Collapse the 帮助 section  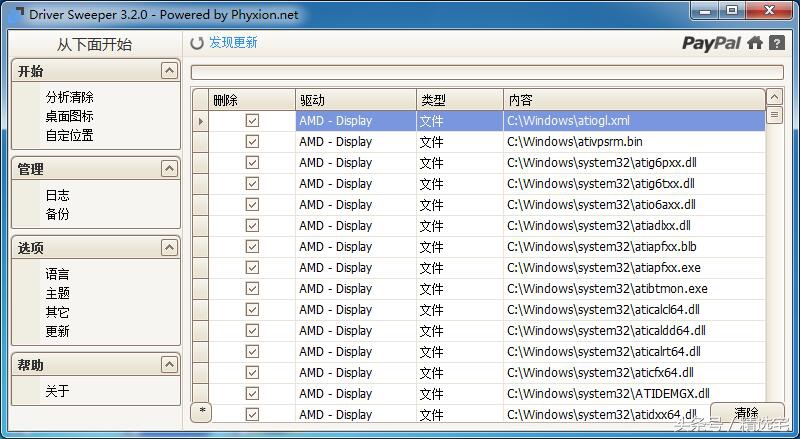click(169, 364)
